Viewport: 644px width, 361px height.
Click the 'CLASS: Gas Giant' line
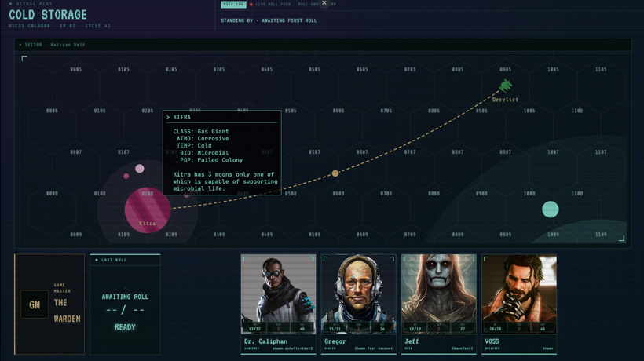(201, 131)
